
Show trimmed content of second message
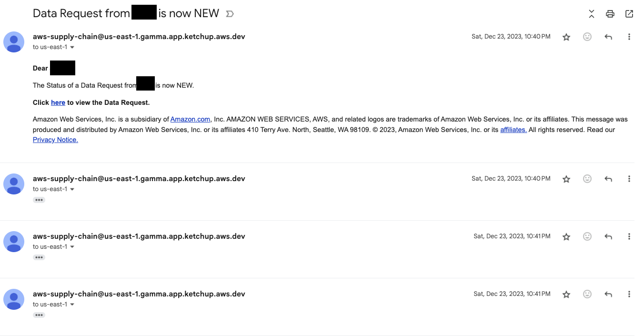39,200
